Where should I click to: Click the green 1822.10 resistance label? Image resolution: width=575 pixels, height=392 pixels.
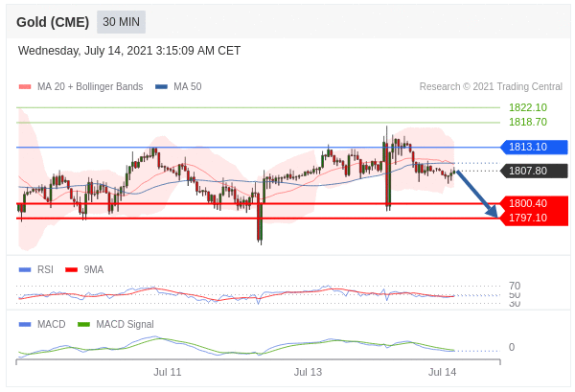click(527, 107)
